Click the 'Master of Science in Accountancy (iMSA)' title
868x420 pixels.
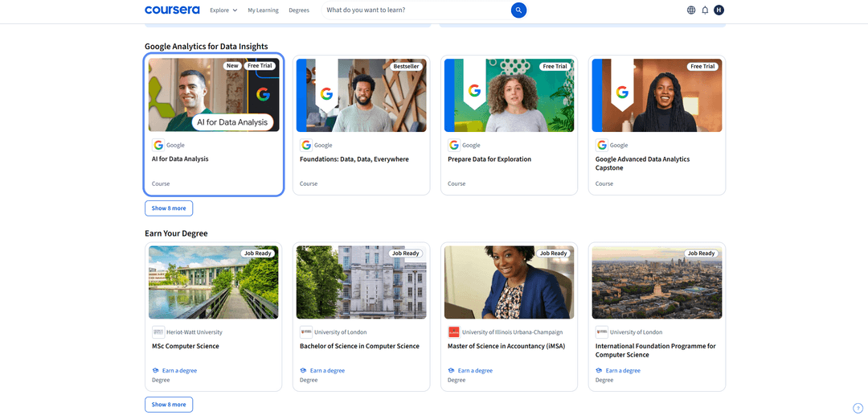tap(505, 346)
